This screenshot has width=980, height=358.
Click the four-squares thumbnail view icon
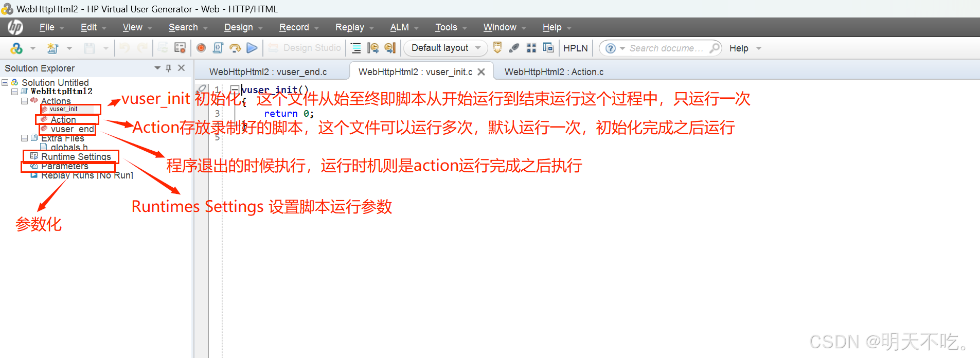coord(531,48)
